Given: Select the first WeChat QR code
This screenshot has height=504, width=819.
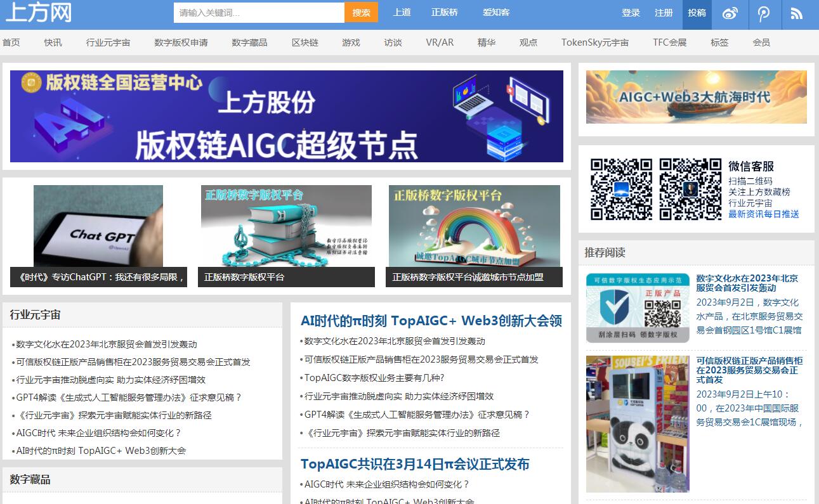Looking at the screenshot, I should 621,189.
